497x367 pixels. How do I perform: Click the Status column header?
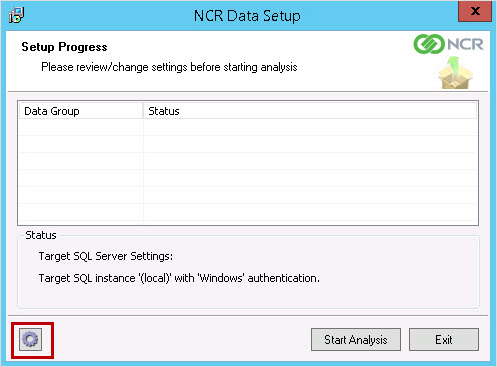(x=310, y=111)
